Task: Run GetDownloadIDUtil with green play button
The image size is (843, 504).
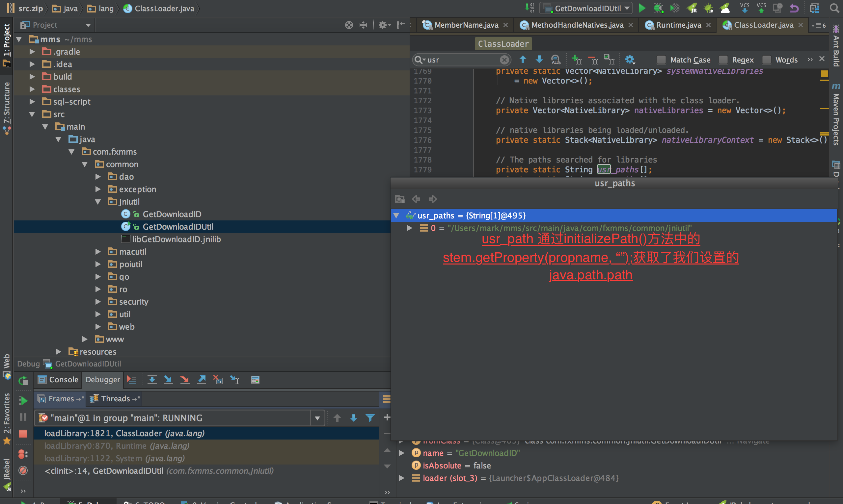Action: tap(642, 8)
